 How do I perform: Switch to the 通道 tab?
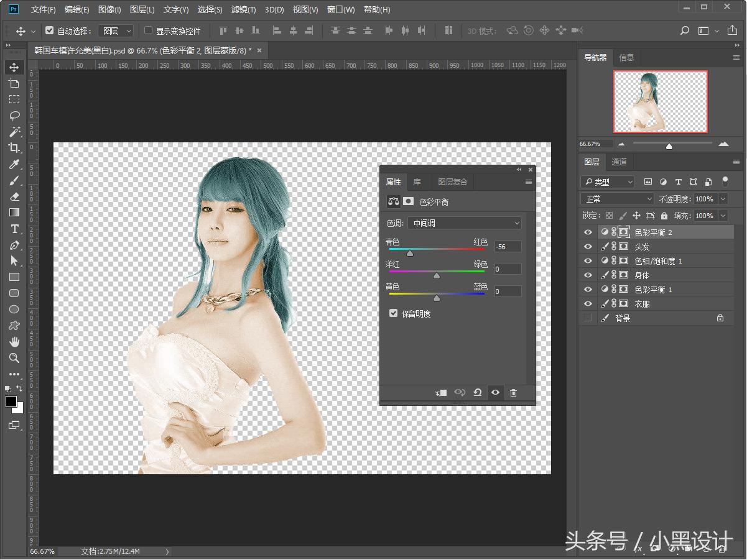point(619,162)
